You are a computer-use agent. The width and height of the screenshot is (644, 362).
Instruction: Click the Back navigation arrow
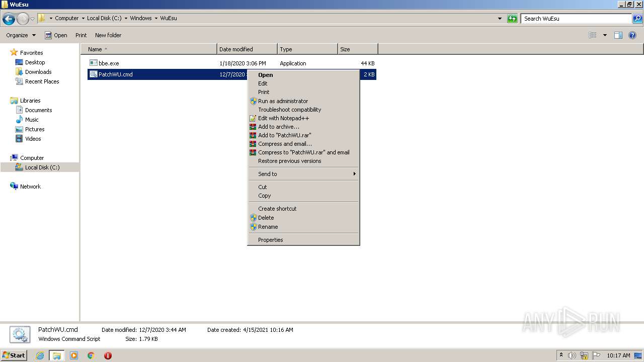point(9,19)
